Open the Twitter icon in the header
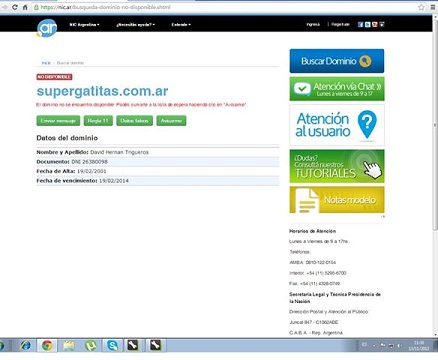The height and width of the screenshot is (360, 438). tap(367, 24)
